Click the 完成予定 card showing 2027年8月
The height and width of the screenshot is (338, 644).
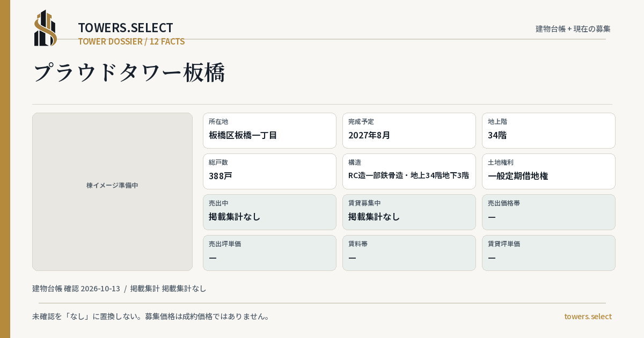(x=409, y=130)
